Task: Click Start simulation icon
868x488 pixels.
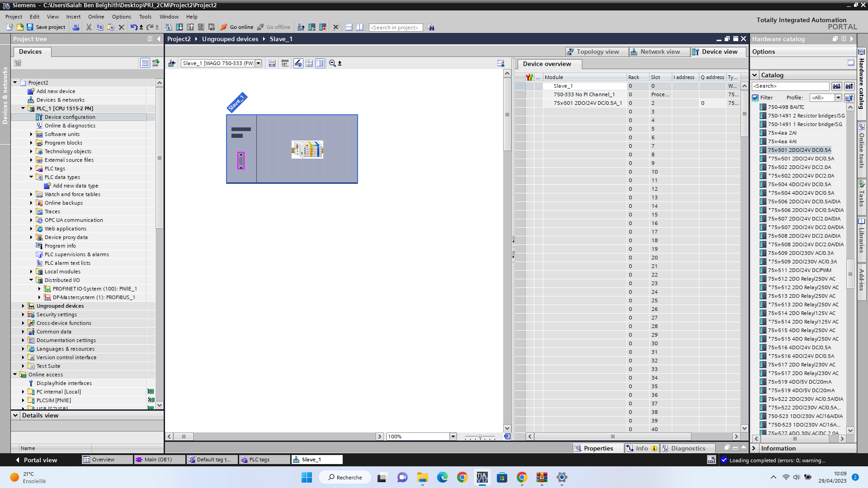Action: point(201,27)
